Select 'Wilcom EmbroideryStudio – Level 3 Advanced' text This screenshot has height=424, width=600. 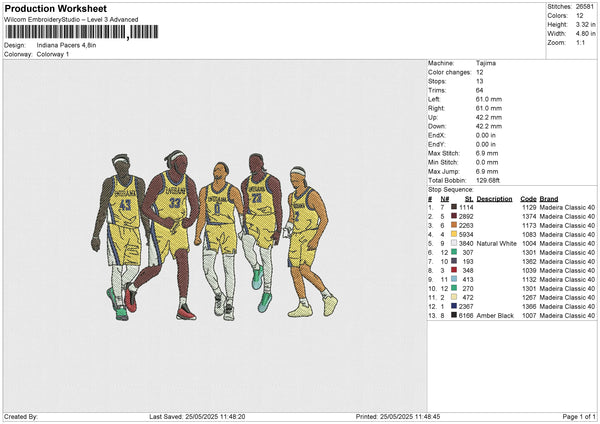(x=71, y=20)
